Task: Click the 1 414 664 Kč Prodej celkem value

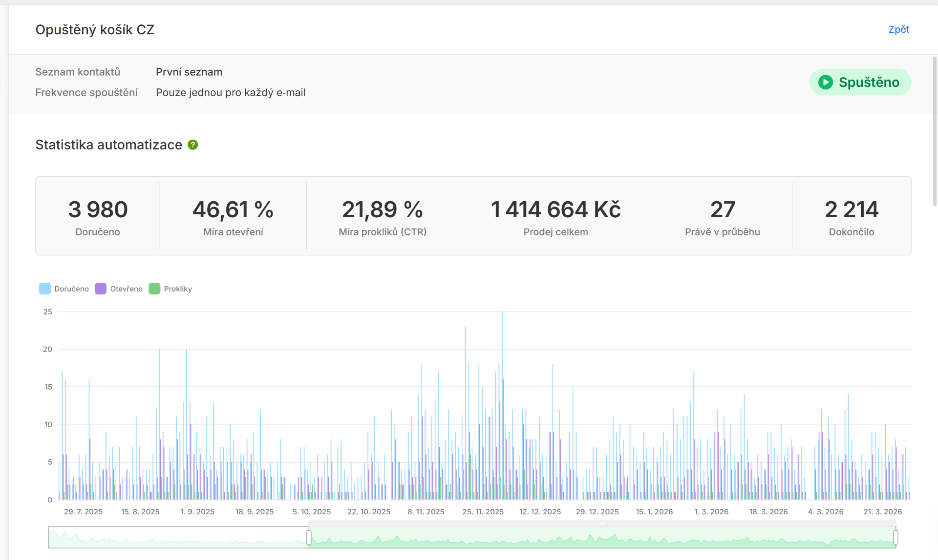Action: 555,209
